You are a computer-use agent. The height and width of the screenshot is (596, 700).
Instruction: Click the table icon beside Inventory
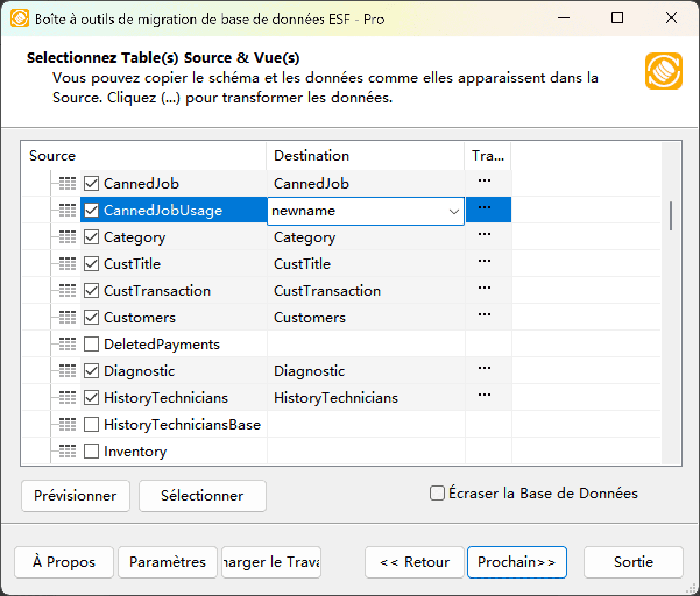point(68,451)
